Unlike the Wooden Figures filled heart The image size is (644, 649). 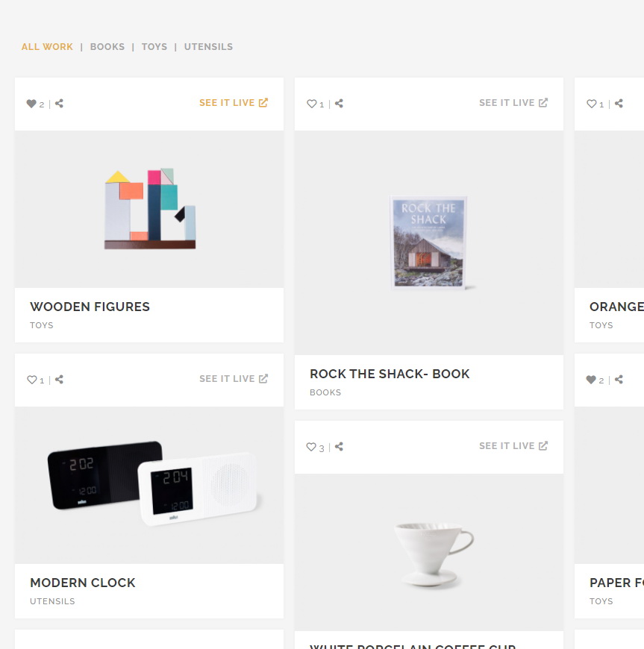[x=31, y=104]
